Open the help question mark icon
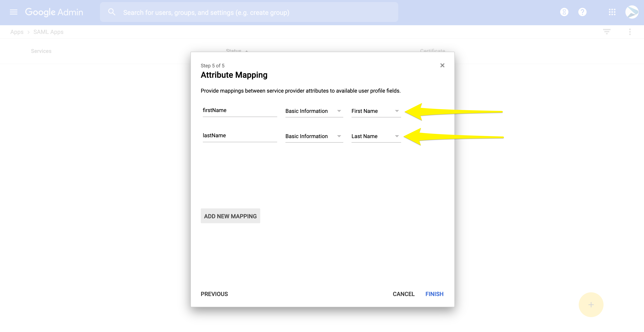The width and height of the screenshot is (644, 332). [582, 12]
